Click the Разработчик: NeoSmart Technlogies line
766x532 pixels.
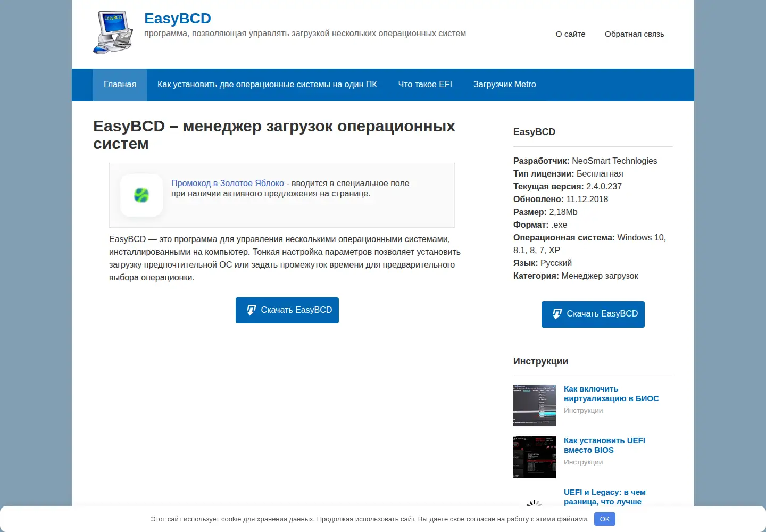click(x=585, y=161)
